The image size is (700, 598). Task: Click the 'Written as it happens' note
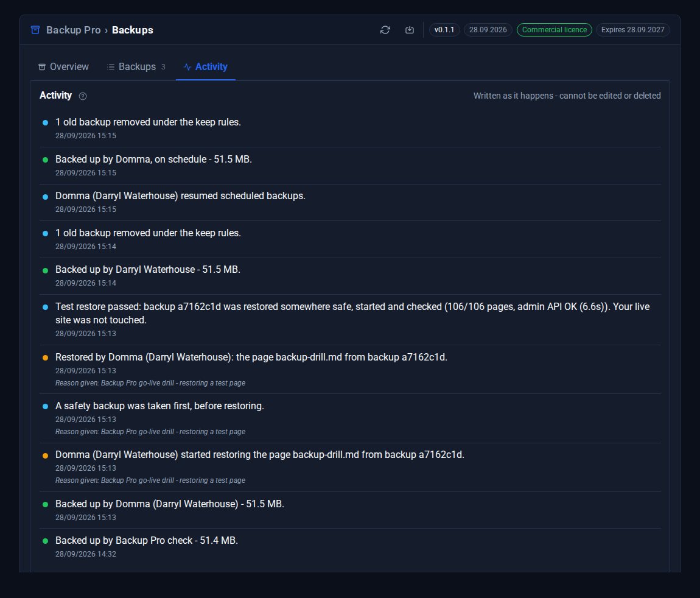(x=567, y=96)
